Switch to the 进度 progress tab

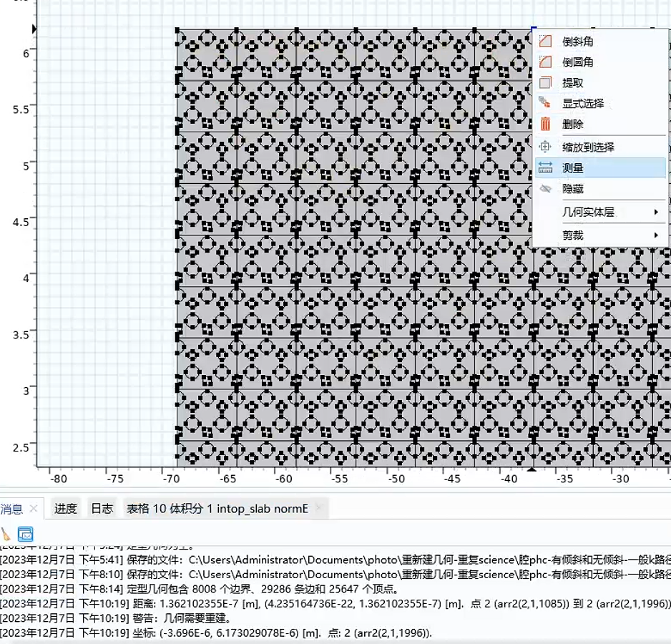[x=66, y=508]
